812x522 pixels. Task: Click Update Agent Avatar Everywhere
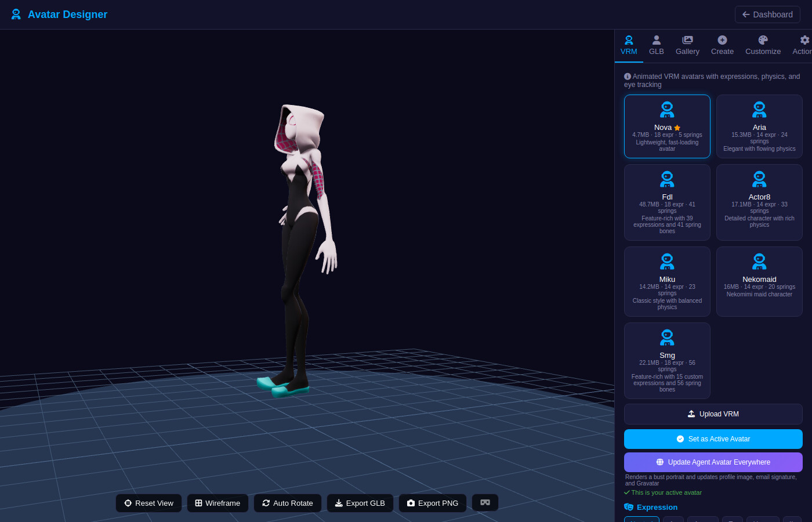[x=713, y=462]
